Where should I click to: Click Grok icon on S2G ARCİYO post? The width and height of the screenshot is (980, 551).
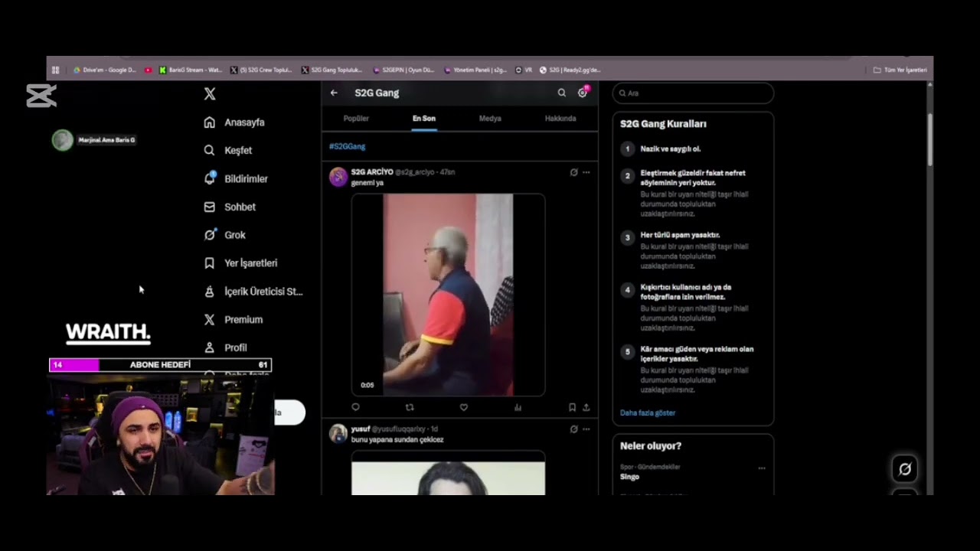click(573, 172)
